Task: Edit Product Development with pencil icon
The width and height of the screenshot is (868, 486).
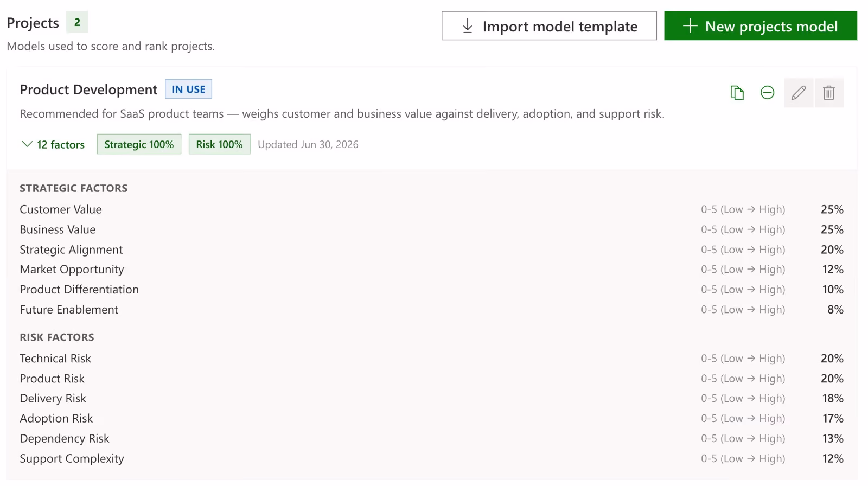Action: pos(799,93)
